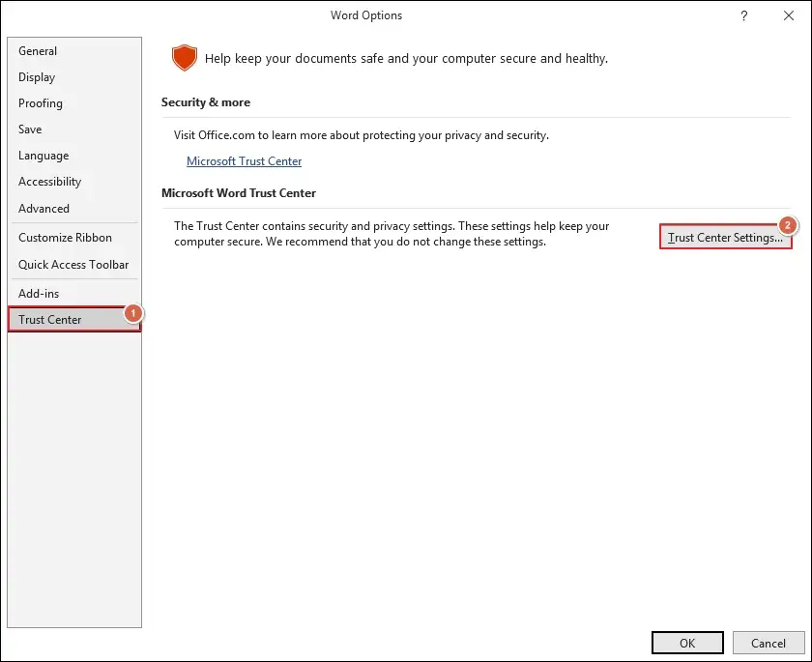The width and height of the screenshot is (812, 662).
Task: Click the 'Visit Office.com to learn more' text
Action: (361, 135)
